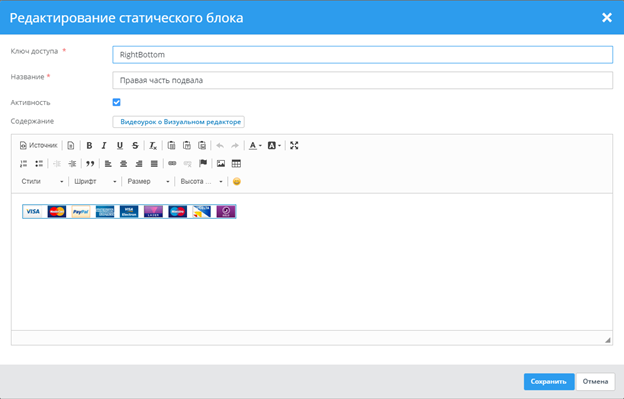The width and height of the screenshot is (624, 399).
Task: Select the payment cards image
Action: coord(129,212)
